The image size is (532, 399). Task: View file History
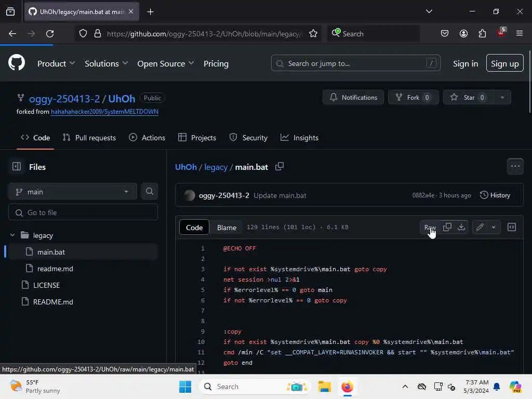[x=495, y=195]
